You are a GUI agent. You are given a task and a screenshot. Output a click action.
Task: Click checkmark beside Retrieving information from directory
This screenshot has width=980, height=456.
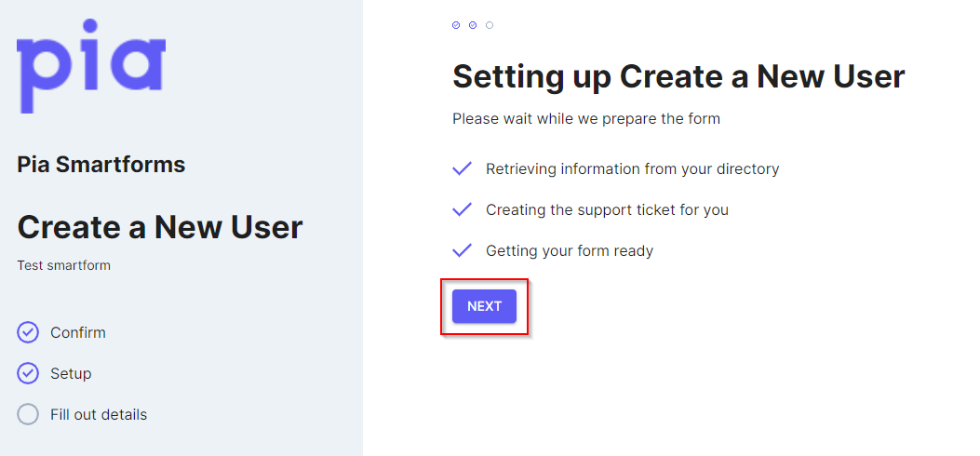(462, 168)
